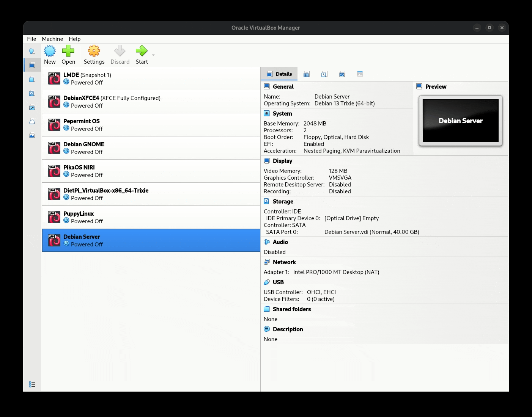Click "Nested Paging, KVM Paravirtualization" text
The height and width of the screenshot is (417, 532).
tap(352, 151)
